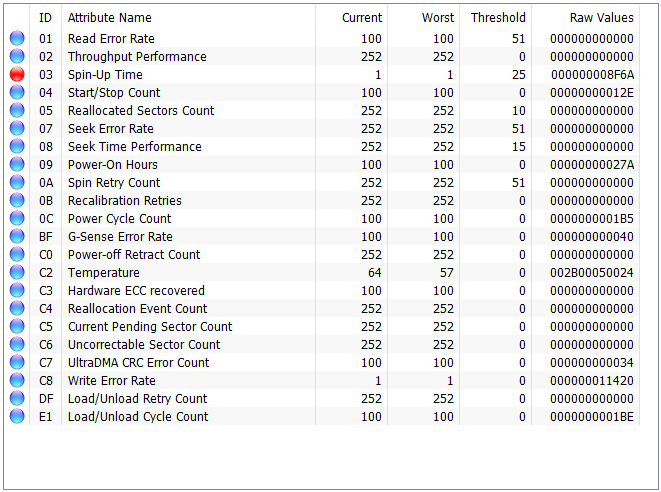Sort by the Current column header

pos(362,18)
